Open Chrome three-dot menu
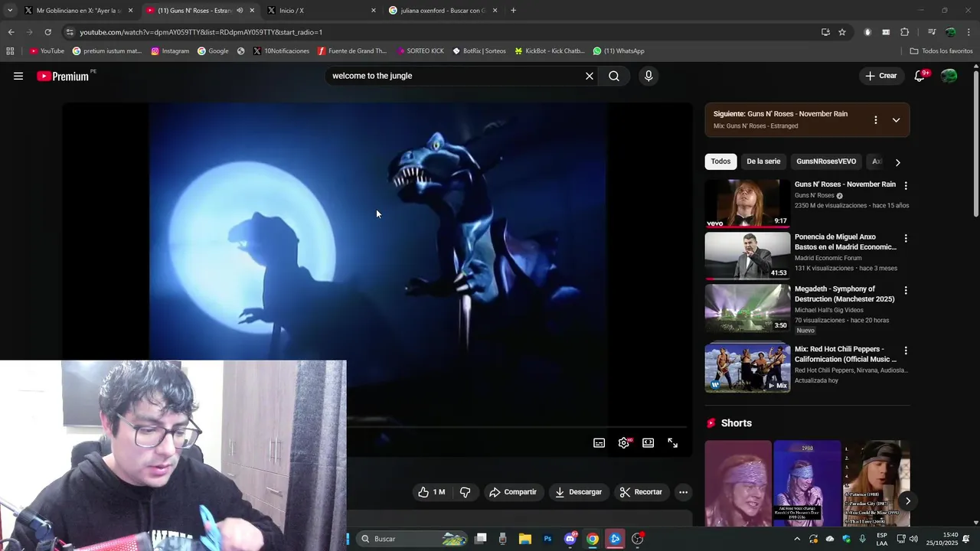 (x=969, y=32)
